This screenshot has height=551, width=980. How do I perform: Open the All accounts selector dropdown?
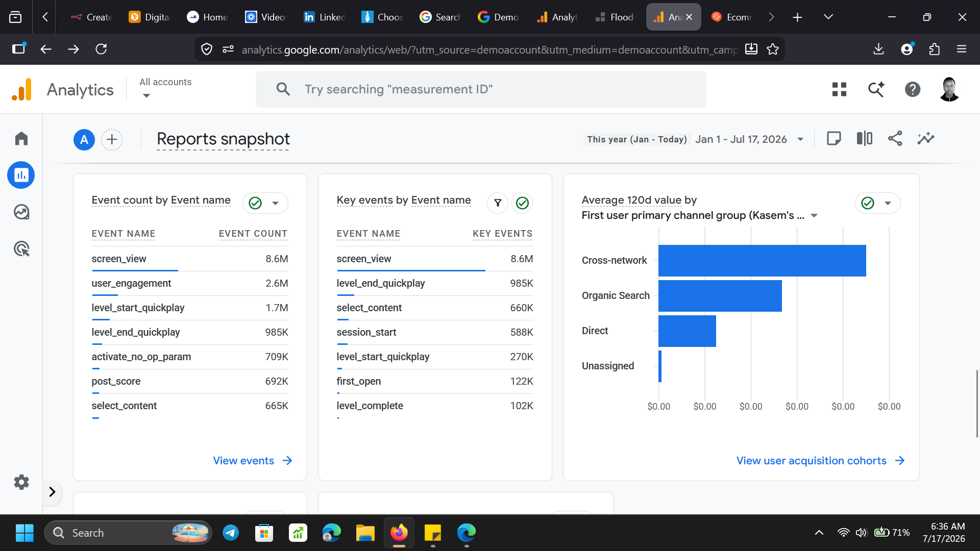(165, 88)
